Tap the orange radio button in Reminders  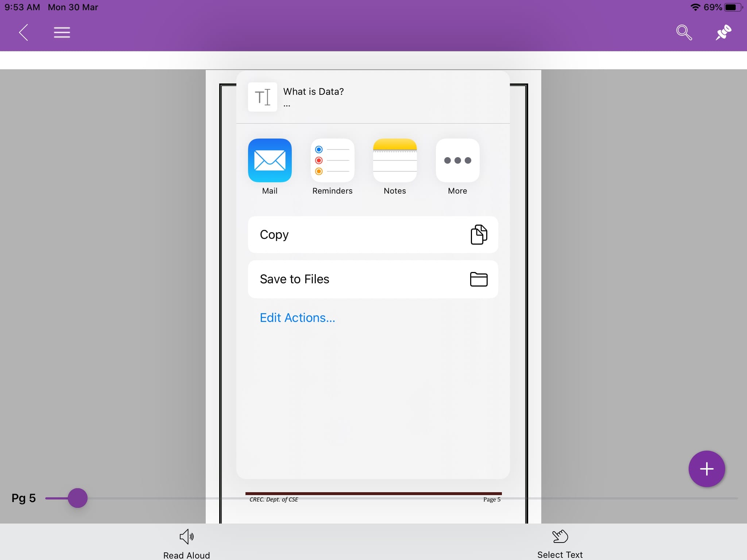click(x=318, y=171)
